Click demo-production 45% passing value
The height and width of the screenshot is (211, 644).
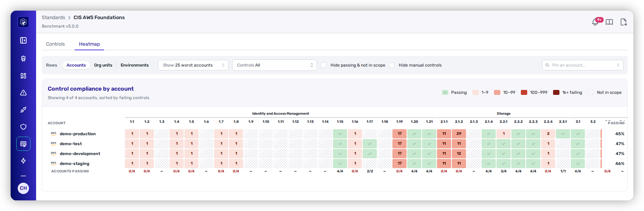[620, 134]
